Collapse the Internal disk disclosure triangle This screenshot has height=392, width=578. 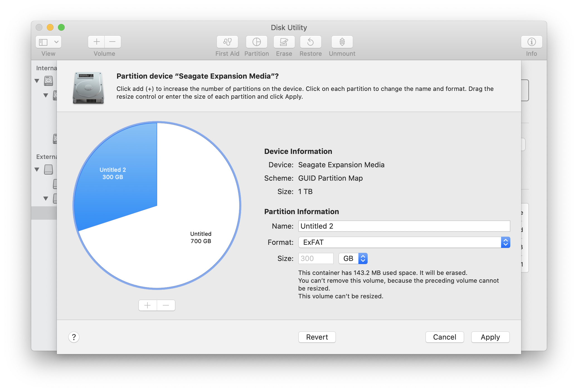[37, 81]
